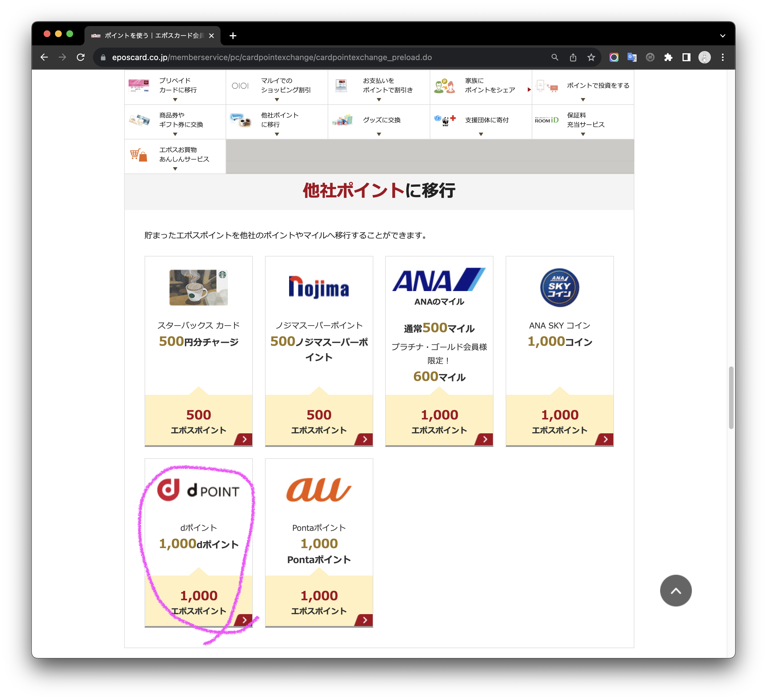Click the back-to-top round arrow button
The width and height of the screenshot is (767, 700).
676,590
